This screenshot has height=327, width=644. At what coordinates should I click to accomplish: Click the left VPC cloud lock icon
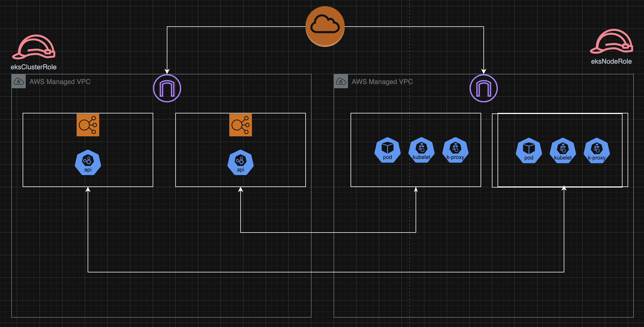pyautogui.click(x=19, y=81)
